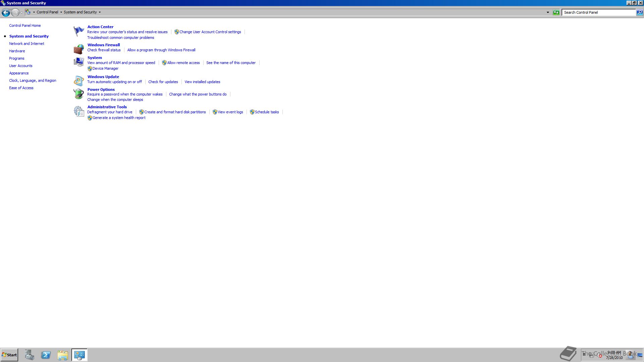Click the Forward arrow navigation button
The height and width of the screenshot is (362, 644).
click(x=15, y=12)
